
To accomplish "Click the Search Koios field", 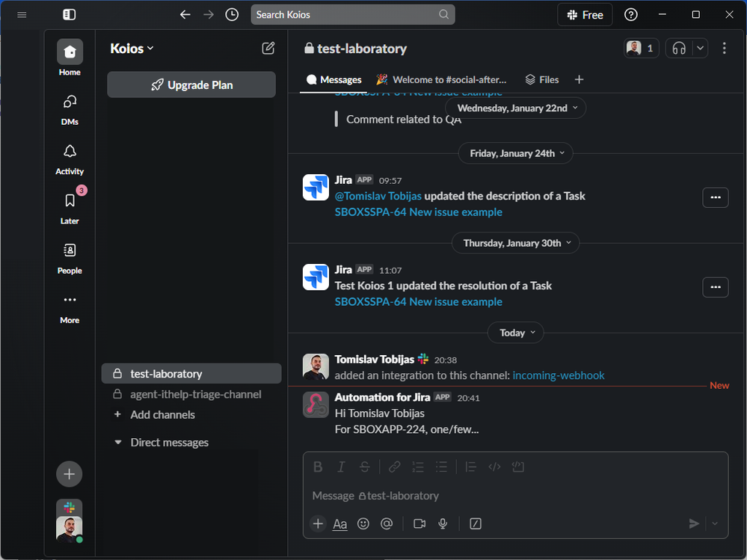I will pos(353,15).
